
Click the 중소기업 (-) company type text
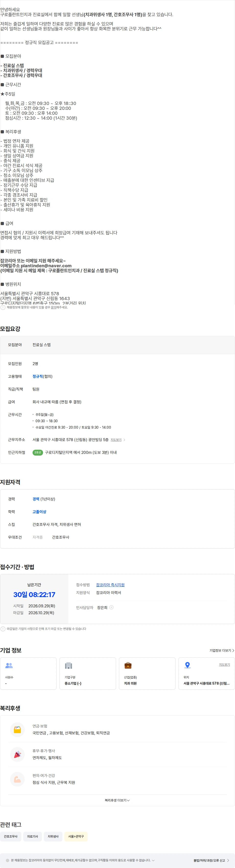point(73,683)
